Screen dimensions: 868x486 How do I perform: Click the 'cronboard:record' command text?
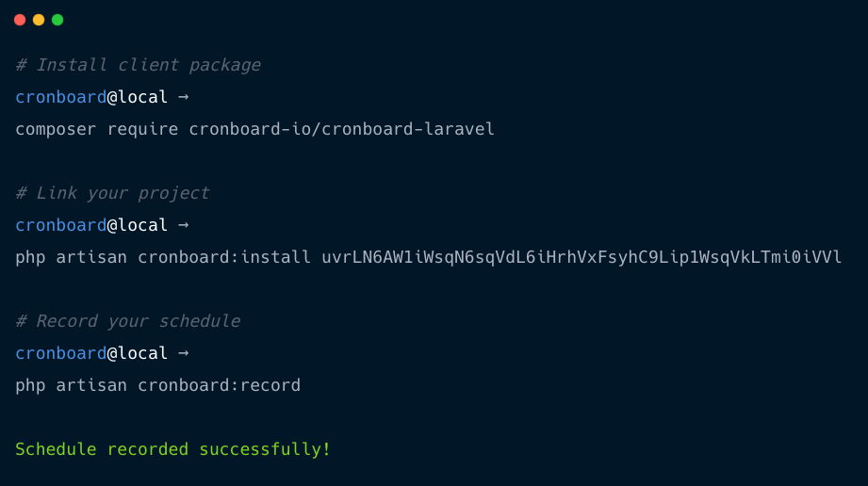point(220,385)
